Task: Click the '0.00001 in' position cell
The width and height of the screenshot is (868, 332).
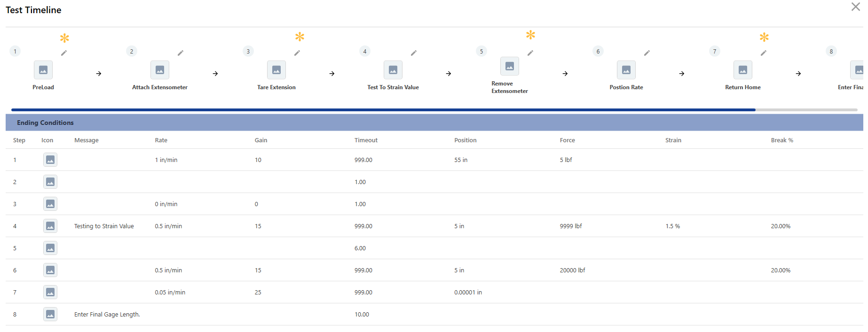Action: [x=468, y=293]
